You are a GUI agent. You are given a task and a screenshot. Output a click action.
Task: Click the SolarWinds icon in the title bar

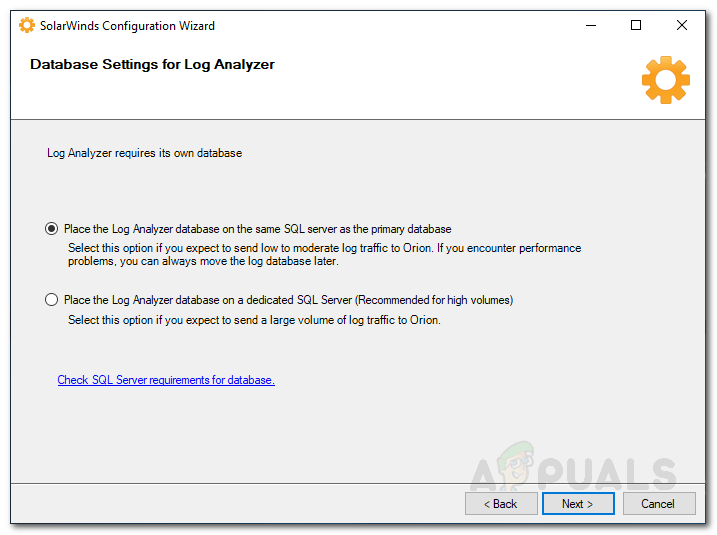click(x=27, y=26)
